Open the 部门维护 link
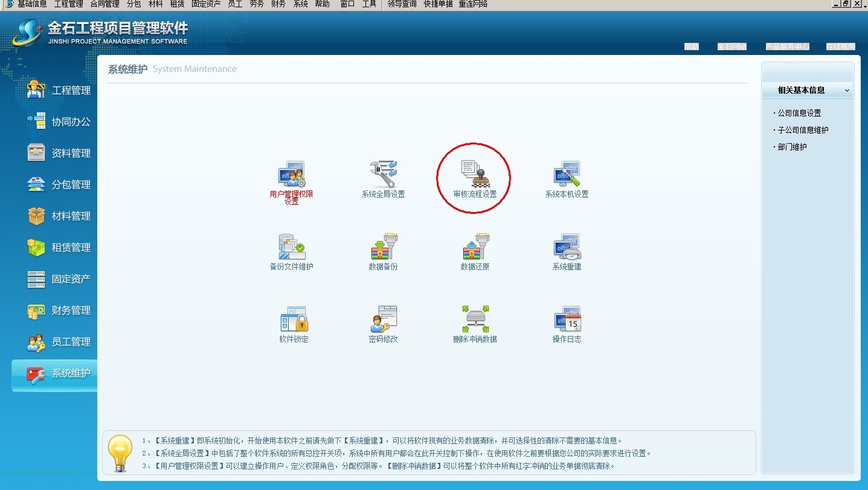 pos(792,147)
